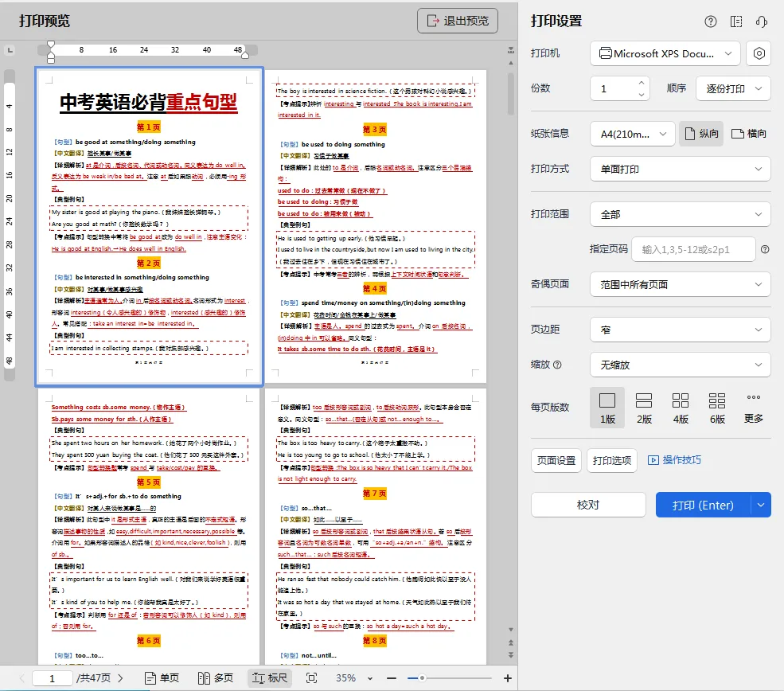
Task: Click the headset customer service icon
Action: (x=761, y=21)
